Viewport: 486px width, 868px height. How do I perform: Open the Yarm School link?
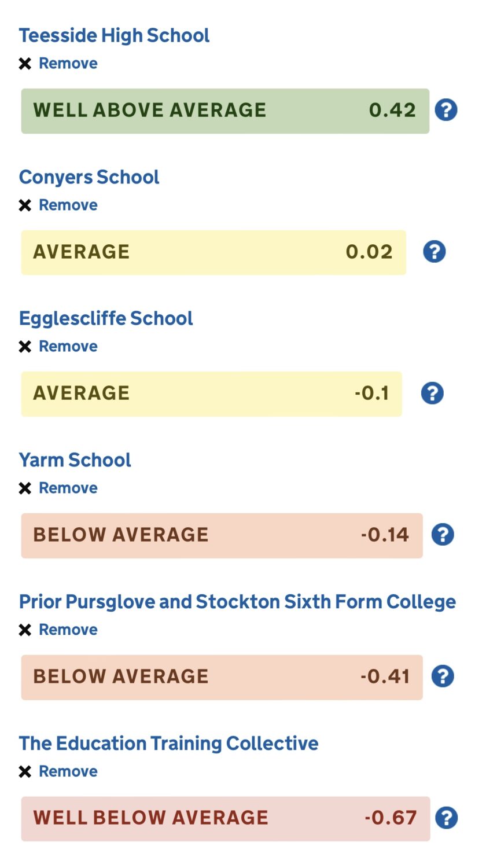click(75, 460)
